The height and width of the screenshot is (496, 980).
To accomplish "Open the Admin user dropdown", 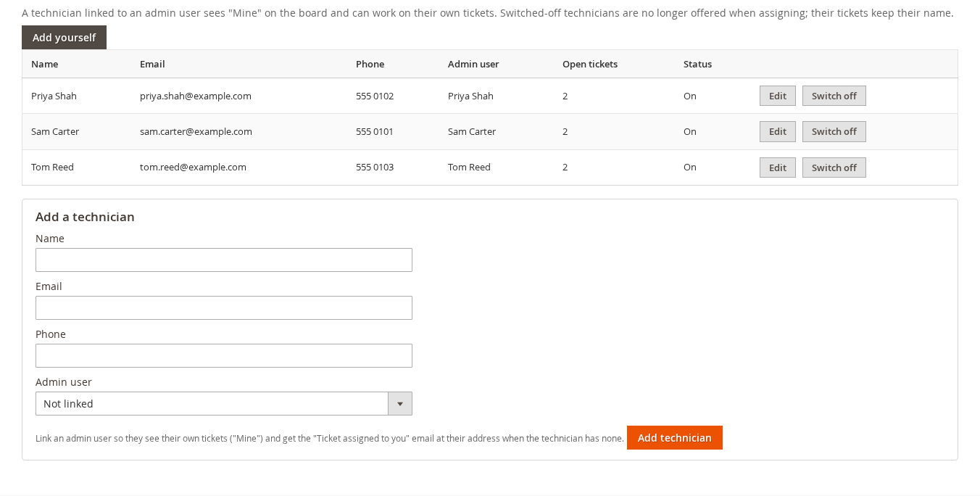I will 224,403.
